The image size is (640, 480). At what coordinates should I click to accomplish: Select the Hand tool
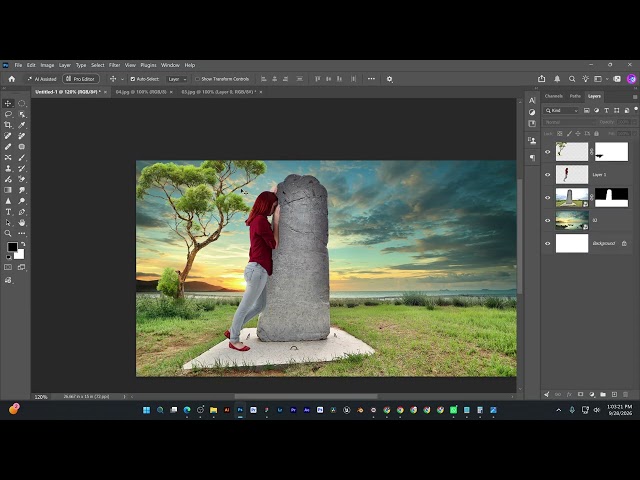[22, 222]
